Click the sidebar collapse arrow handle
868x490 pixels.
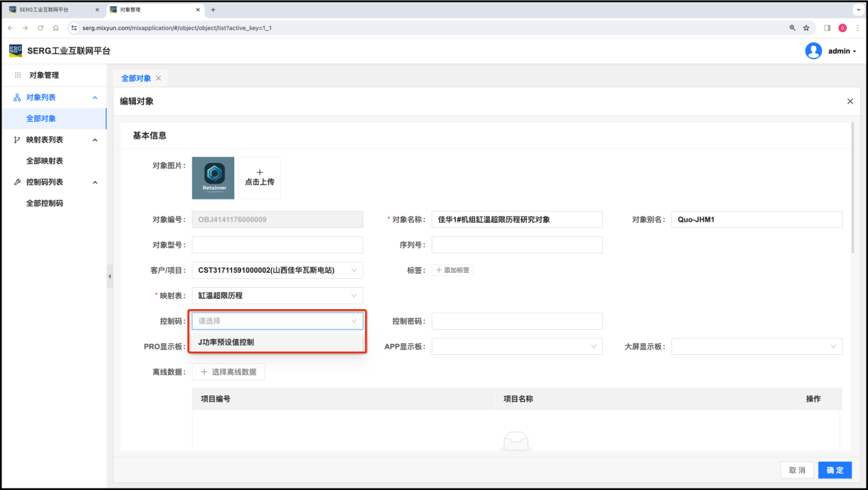coord(110,276)
